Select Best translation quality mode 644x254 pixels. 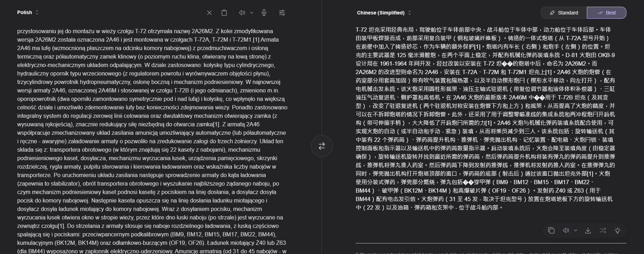606,13
